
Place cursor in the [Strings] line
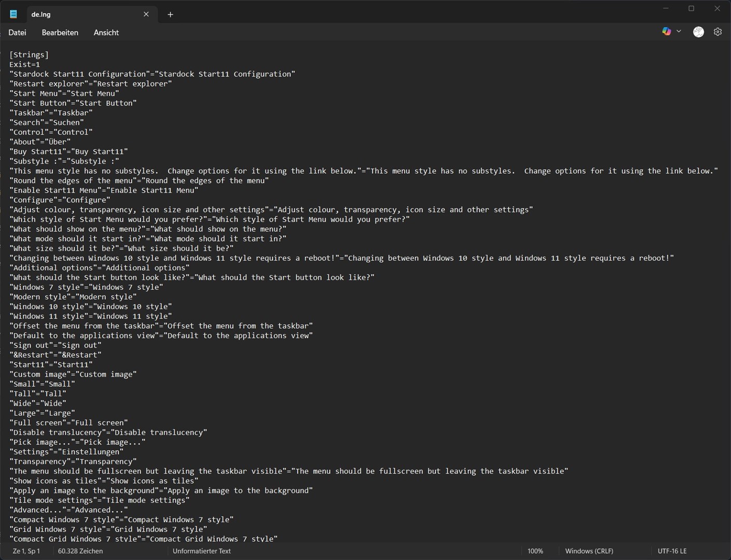[29, 55]
